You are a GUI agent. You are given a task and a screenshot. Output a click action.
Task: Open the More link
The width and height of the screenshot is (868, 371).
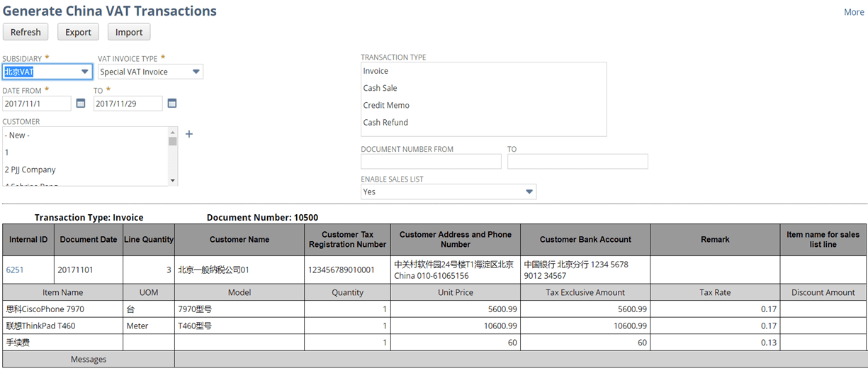854,12
